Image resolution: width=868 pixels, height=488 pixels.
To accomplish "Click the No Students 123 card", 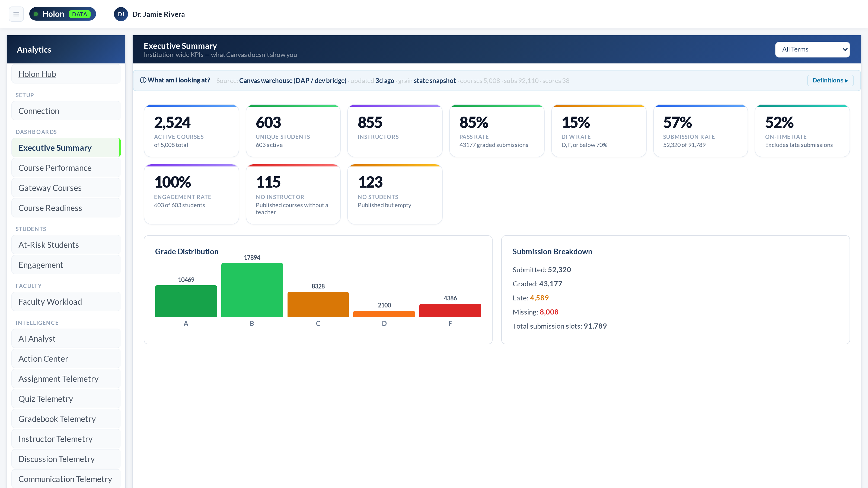I will [395, 194].
